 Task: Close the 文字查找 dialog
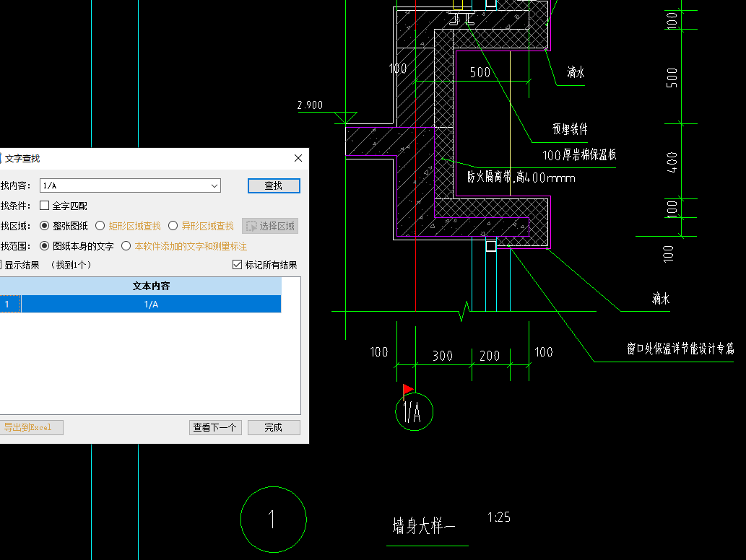[298, 158]
